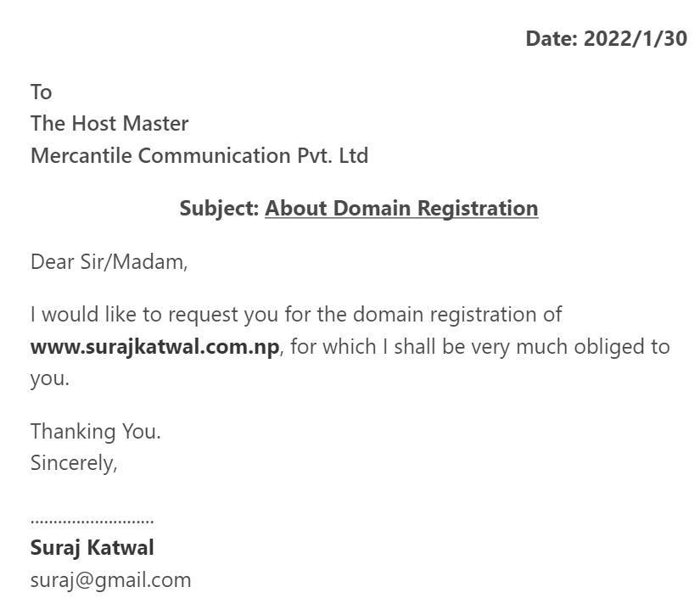Image resolution: width=700 pixels, height=615 pixels.
Task: Click the dotted signature line
Action: (92, 521)
